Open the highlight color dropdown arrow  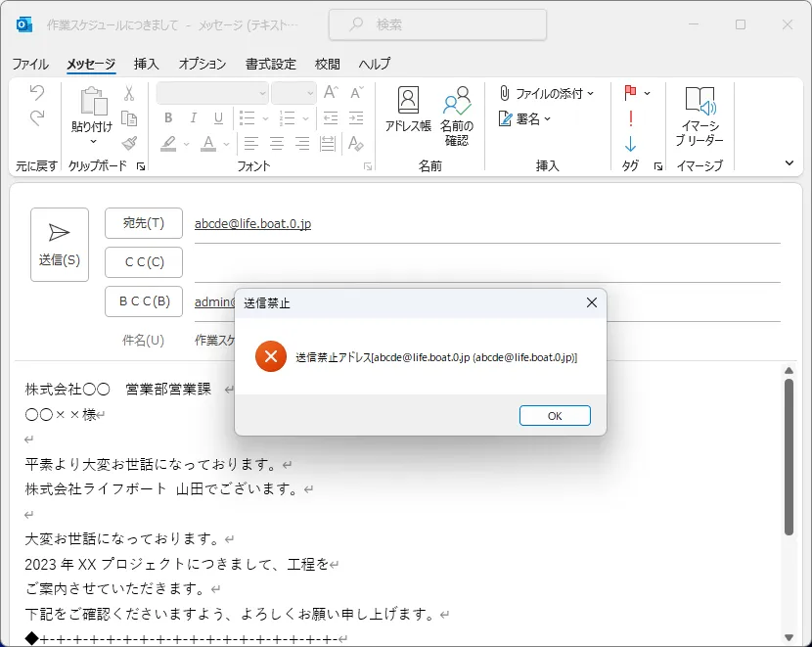coord(187,144)
